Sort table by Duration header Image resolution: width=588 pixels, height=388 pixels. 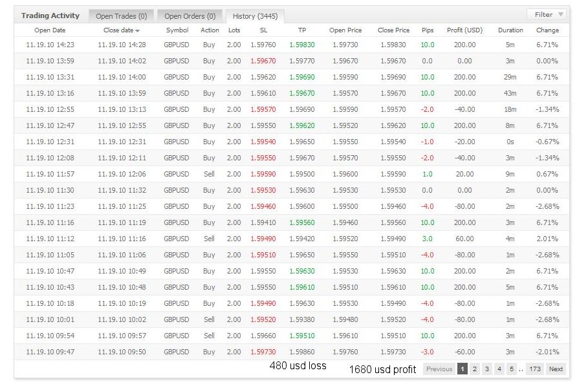click(x=510, y=30)
